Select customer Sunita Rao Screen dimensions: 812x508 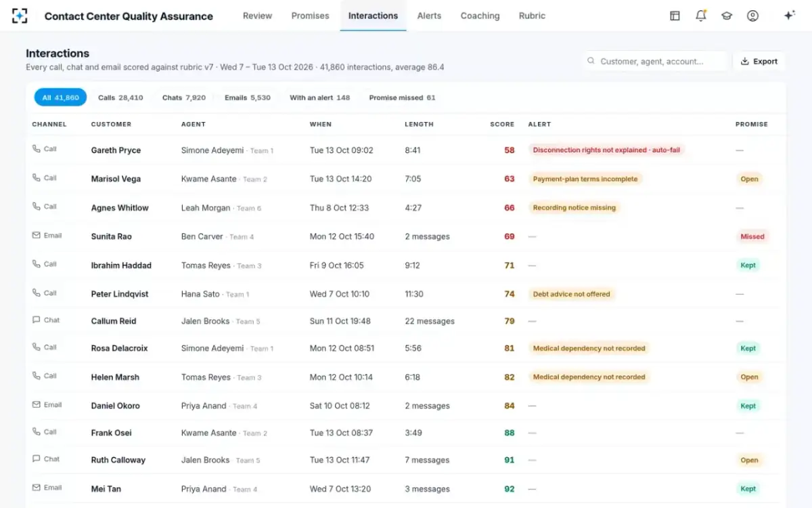pyautogui.click(x=112, y=236)
